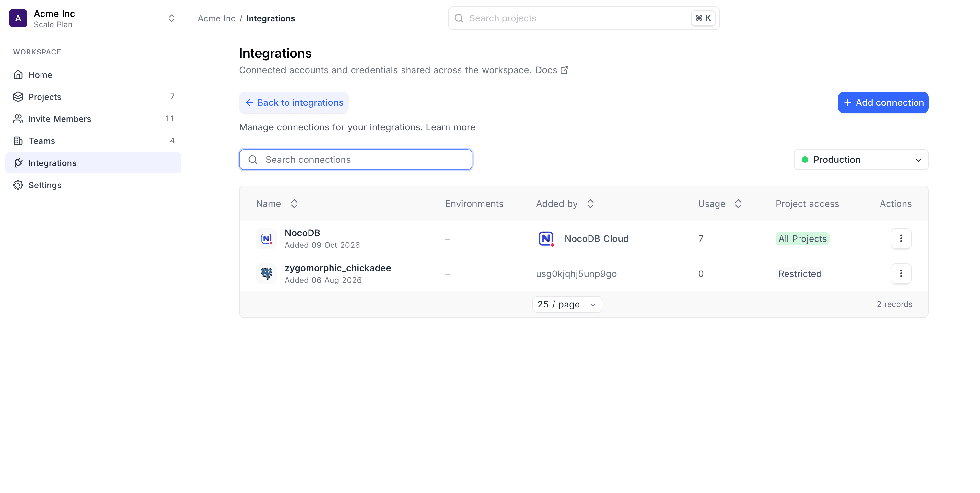Screen dimensions: 980x493
Task: Open Settings from the sidebar
Action: pyautogui.click(x=93, y=185)
